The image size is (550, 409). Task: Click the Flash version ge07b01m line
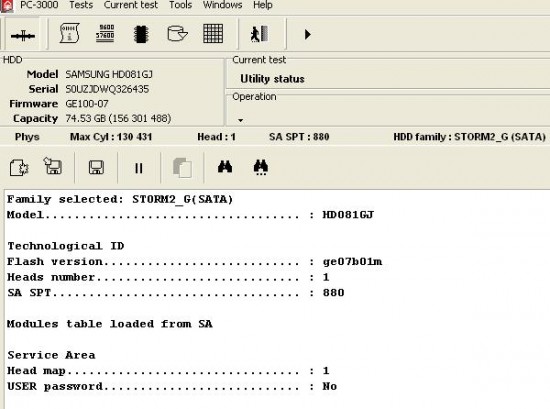tap(195, 262)
